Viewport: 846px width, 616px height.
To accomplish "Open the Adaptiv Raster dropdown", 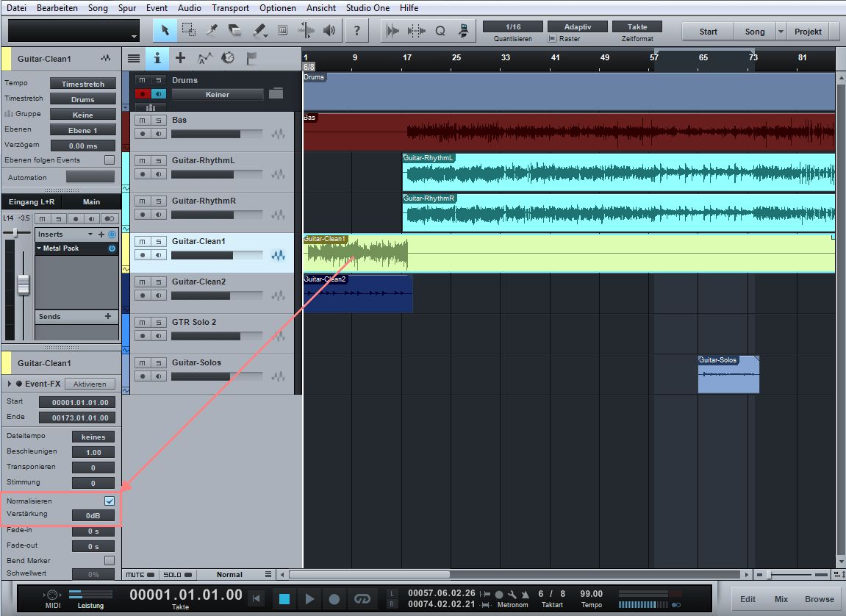I will point(578,27).
